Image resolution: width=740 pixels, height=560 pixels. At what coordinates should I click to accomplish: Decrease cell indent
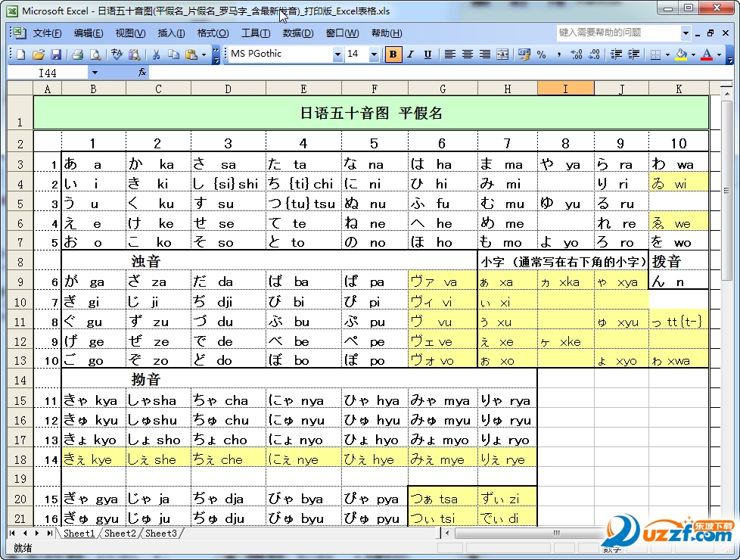(x=616, y=54)
